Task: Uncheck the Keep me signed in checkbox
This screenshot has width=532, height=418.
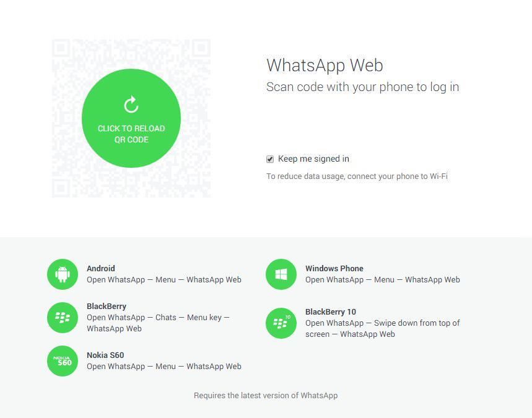Action: (270, 159)
